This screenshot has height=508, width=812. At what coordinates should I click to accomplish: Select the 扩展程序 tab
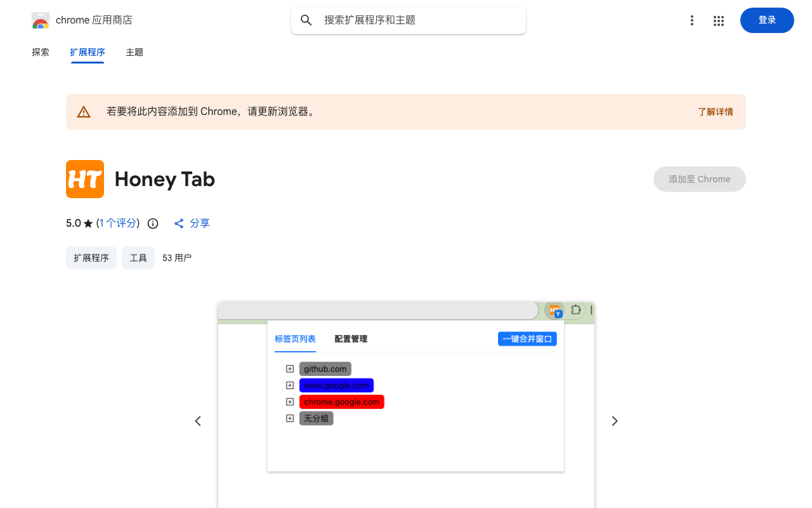(88, 52)
